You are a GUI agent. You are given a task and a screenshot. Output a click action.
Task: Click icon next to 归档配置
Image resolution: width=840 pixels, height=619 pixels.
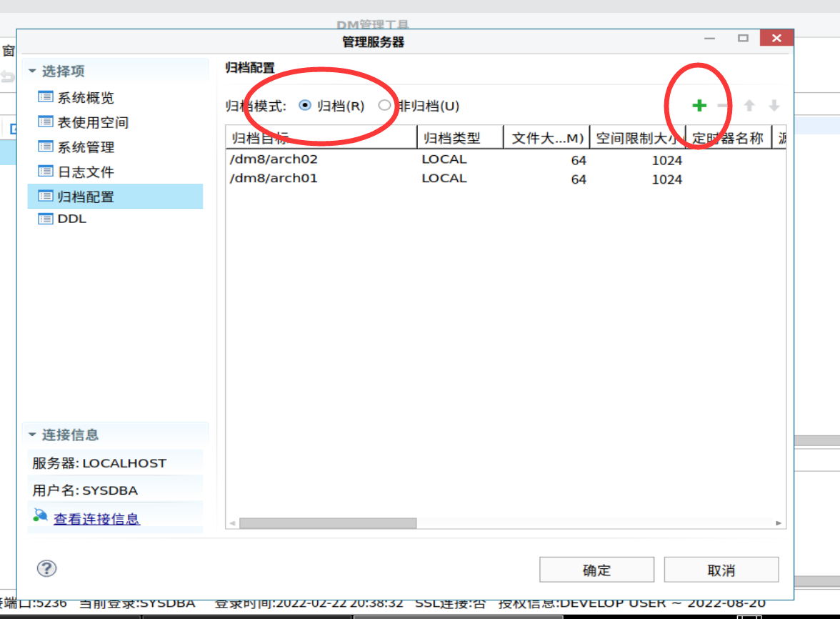tap(46, 196)
